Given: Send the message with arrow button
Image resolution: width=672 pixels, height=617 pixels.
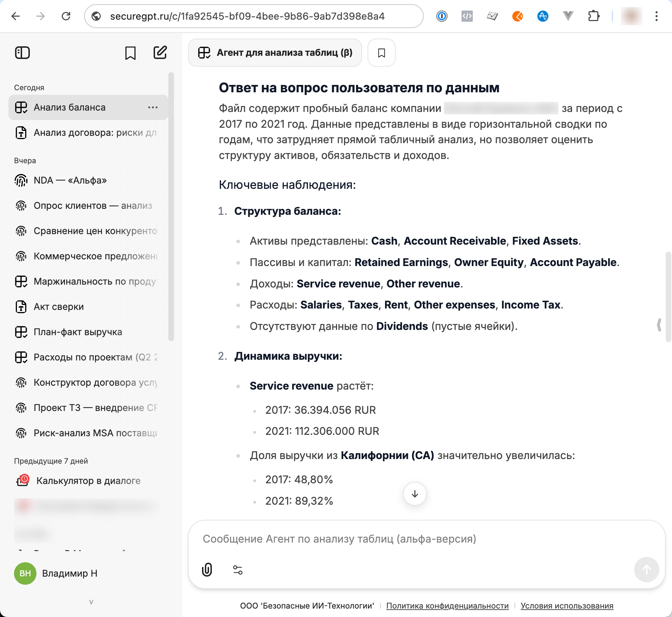Looking at the screenshot, I should tap(646, 570).
